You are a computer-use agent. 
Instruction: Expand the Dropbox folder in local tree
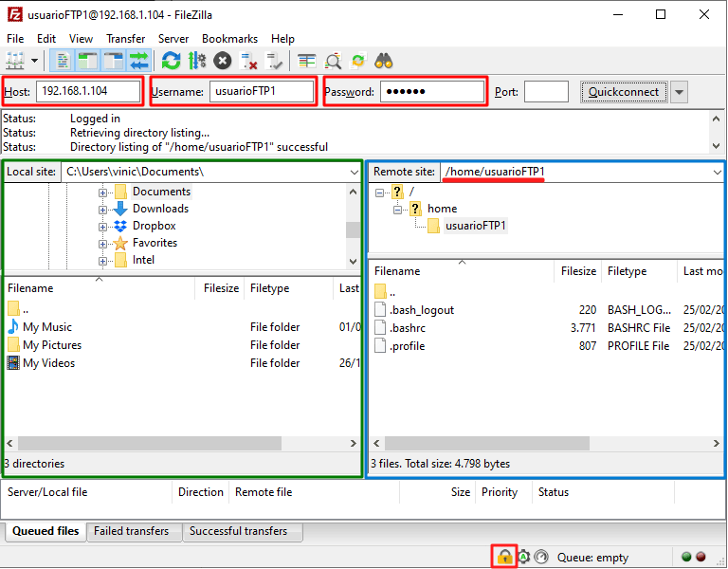[102, 227]
